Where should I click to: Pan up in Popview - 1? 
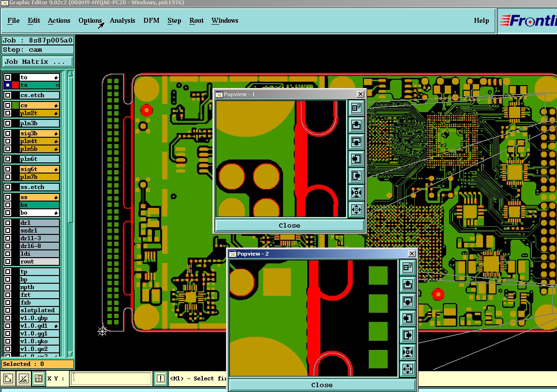(x=356, y=125)
